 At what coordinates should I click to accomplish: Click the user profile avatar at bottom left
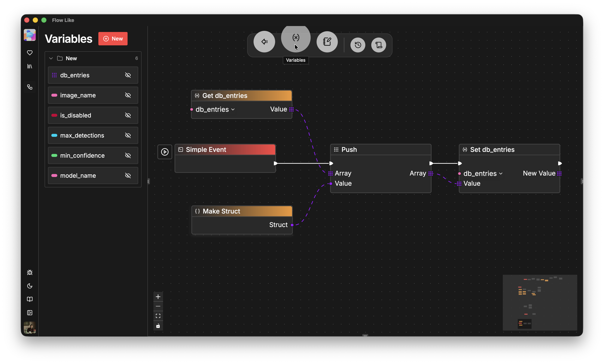point(30,328)
